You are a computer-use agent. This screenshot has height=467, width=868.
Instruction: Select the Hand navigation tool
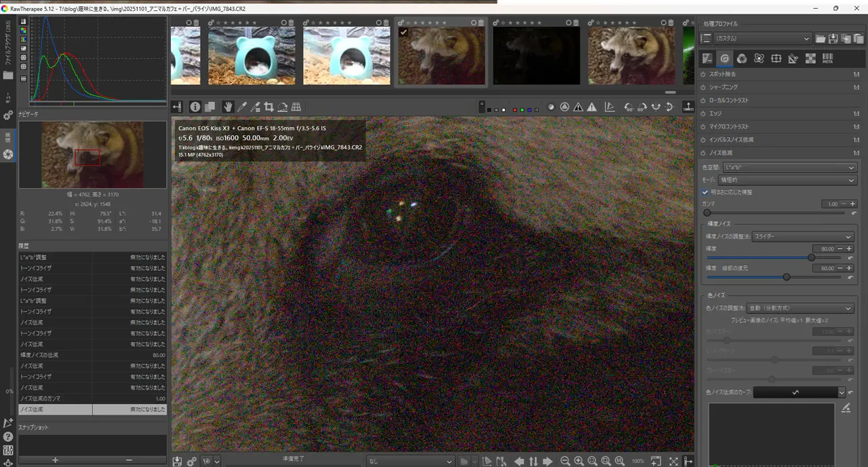(x=228, y=107)
